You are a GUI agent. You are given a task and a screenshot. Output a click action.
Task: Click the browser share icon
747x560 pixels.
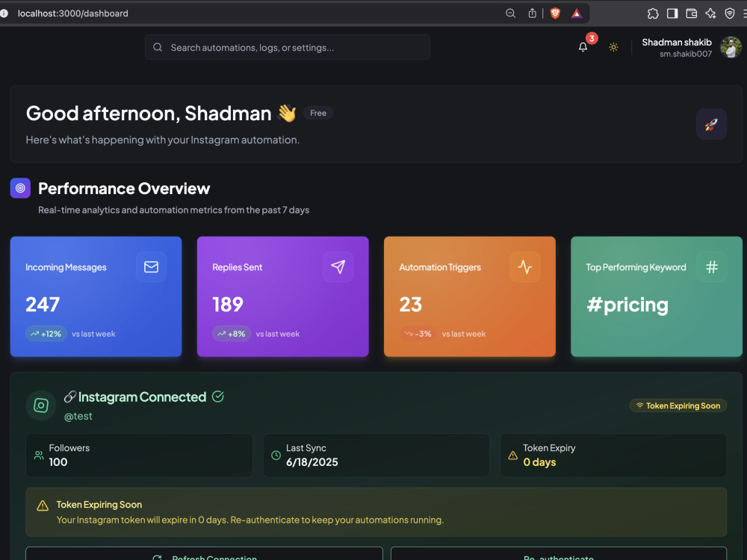532,13
